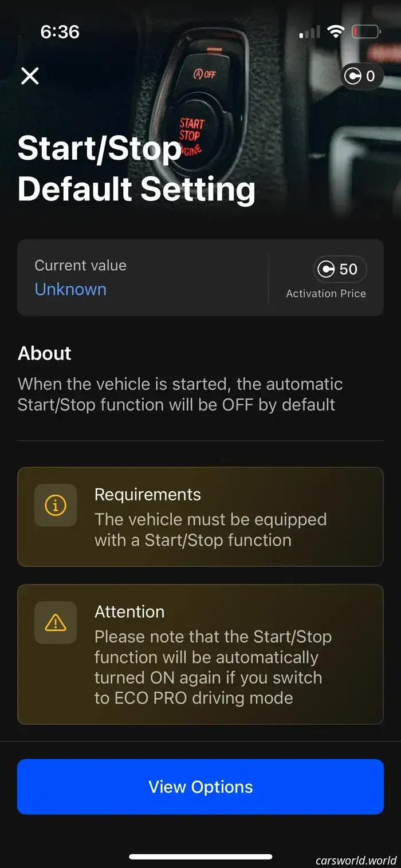
Task: Tap the info icon in Requirements box
Action: coord(56,505)
